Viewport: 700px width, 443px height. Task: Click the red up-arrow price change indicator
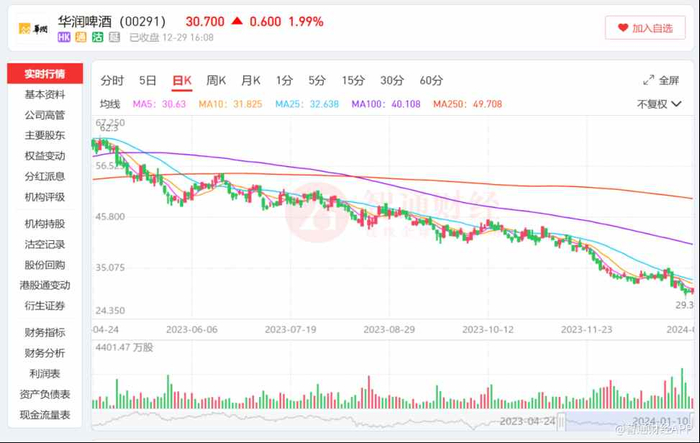236,21
